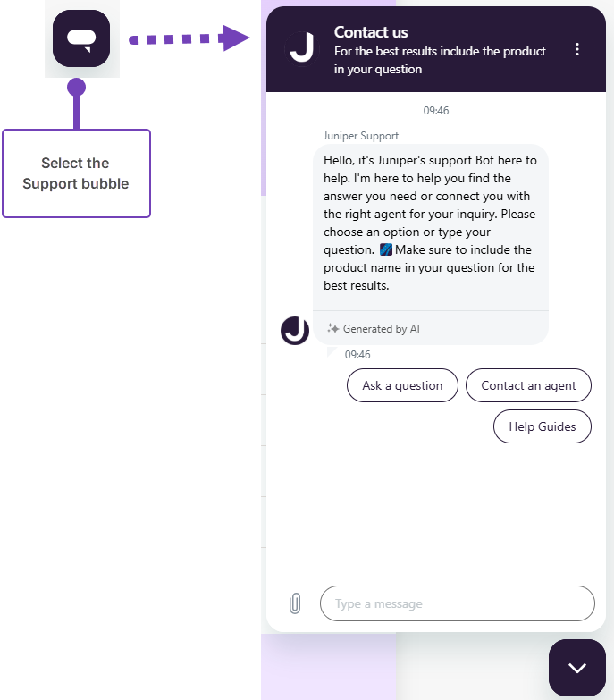The height and width of the screenshot is (700, 614).
Task: Click the header subtitle about best results
Action: [x=440, y=60]
